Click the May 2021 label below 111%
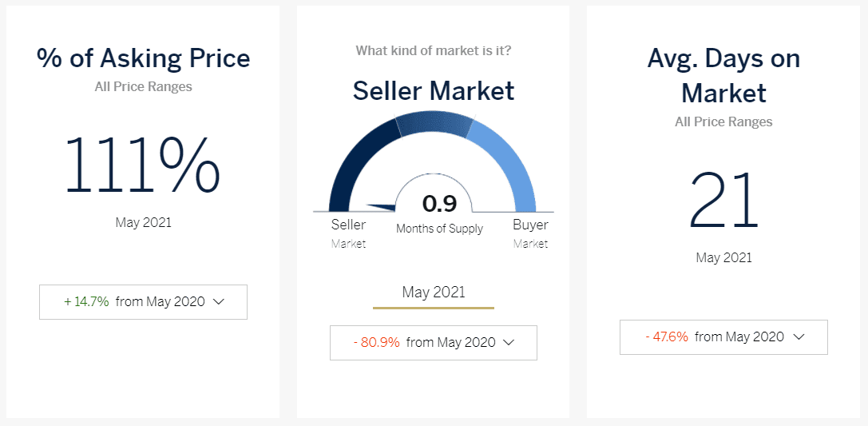Image resolution: width=868 pixels, height=426 pixels. click(143, 222)
